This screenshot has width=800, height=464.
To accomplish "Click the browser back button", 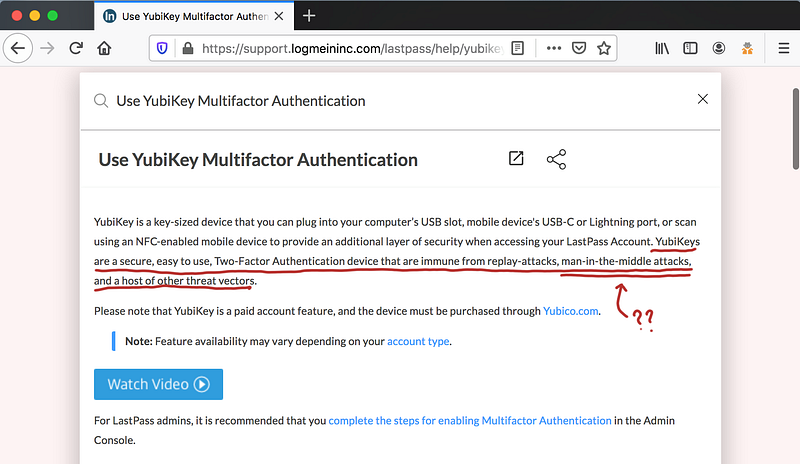I will pos(19,48).
